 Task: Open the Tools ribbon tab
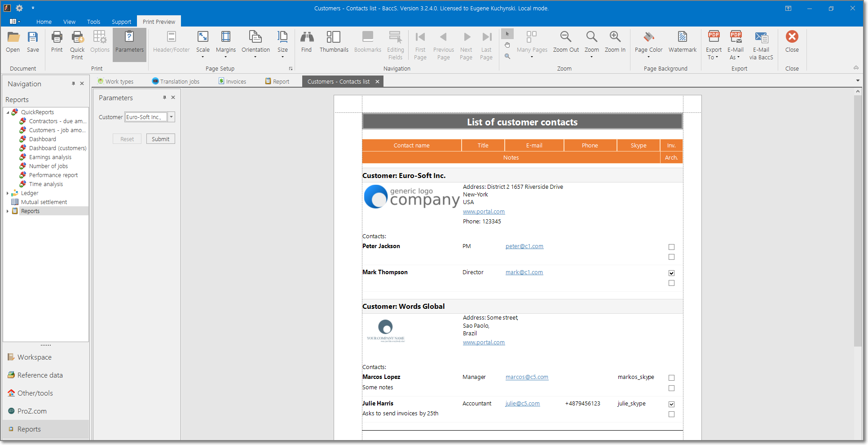point(94,22)
